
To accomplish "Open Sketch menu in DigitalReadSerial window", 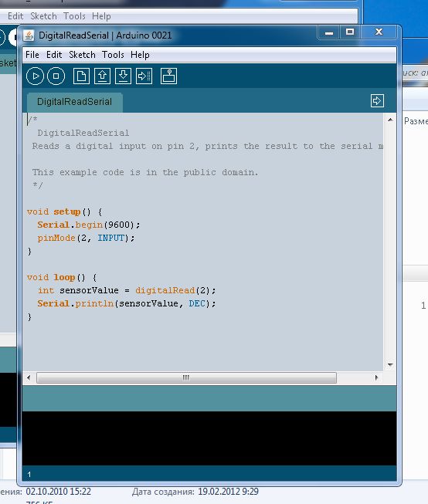I will [82, 55].
